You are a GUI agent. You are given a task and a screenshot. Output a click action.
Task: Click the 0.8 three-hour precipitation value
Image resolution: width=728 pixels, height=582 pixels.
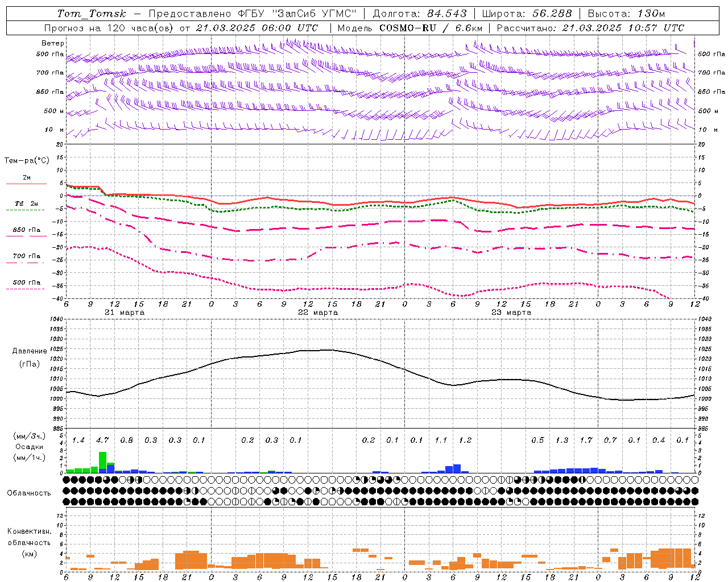(x=126, y=440)
